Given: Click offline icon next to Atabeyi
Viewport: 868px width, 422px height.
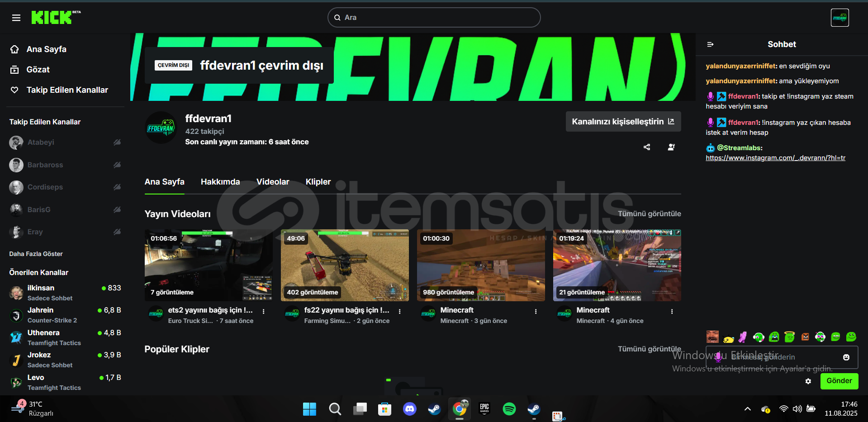Looking at the screenshot, I should pos(117,142).
